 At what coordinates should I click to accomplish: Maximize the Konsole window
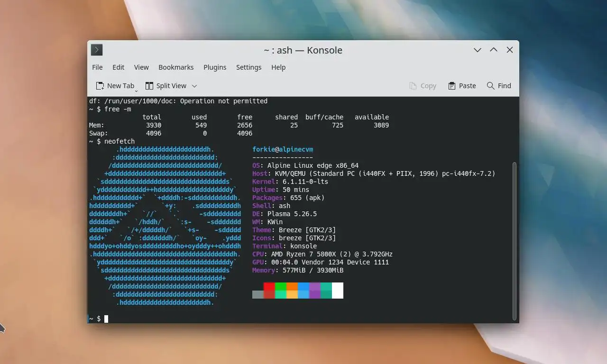(x=494, y=50)
